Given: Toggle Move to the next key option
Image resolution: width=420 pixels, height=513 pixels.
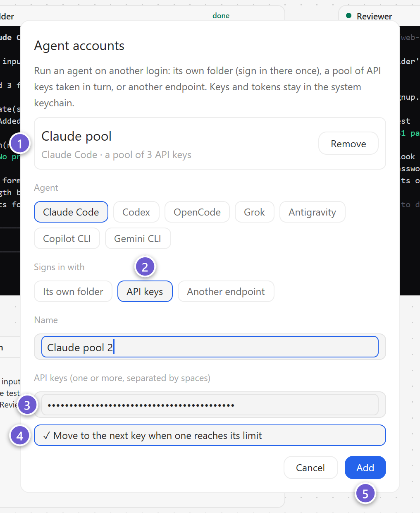Looking at the screenshot, I should pyautogui.click(x=210, y=435).
